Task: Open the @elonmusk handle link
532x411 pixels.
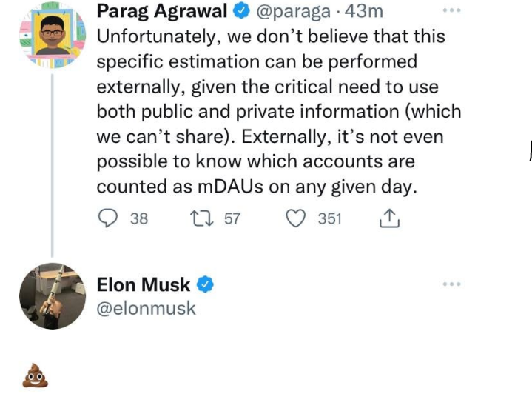Action: 147,307
